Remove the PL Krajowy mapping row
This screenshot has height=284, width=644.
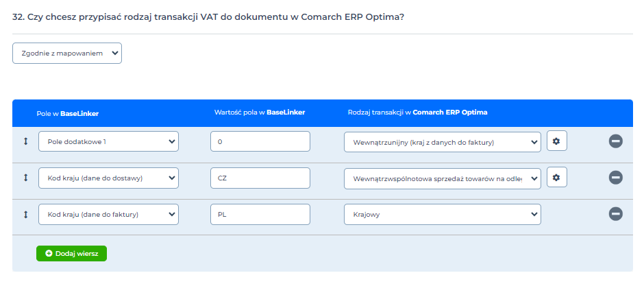point(615,214)
